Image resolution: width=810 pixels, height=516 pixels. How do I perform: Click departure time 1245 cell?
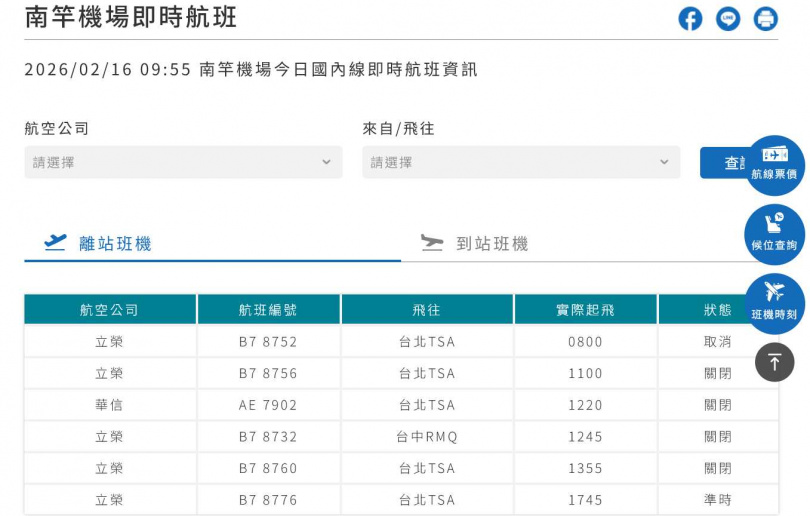tap(586, 437)
